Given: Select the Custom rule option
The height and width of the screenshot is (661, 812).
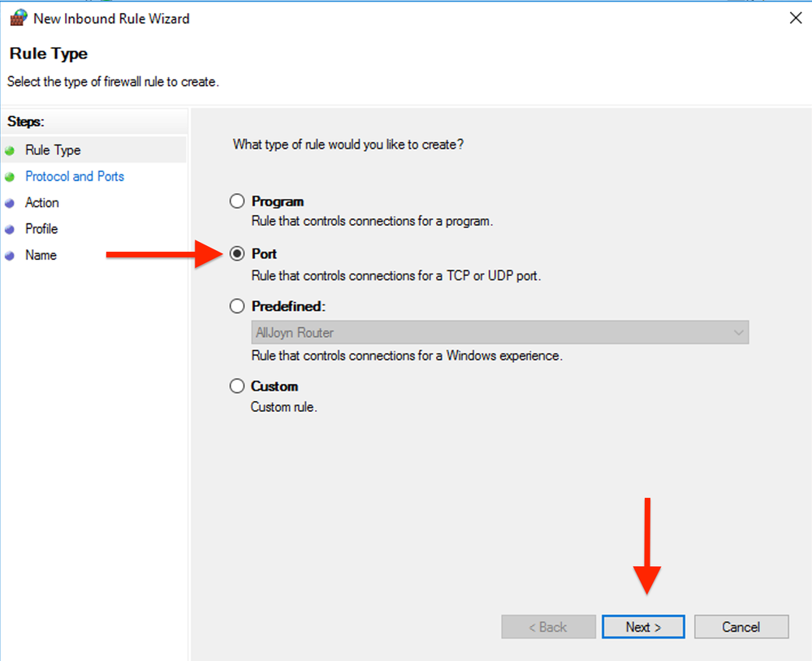Looking at the screenshot, I should point(236,386).
